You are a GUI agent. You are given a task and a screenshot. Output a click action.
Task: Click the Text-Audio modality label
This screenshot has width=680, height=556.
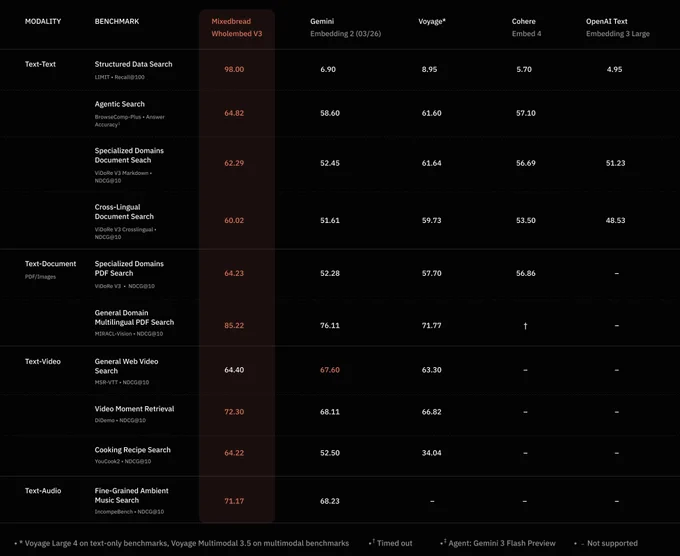click(x=43, y=491)
